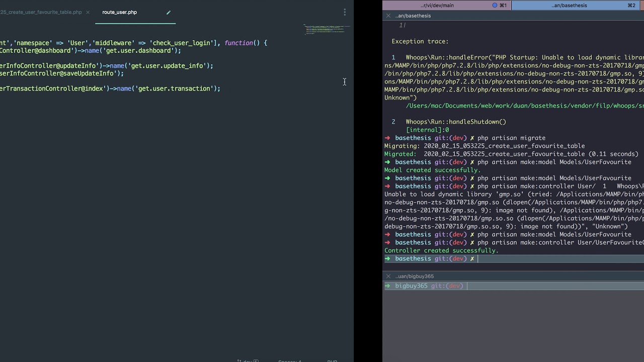Image resolution: width=644 pixels, height=362 pixels.
Task: Click the 'Migrated:' output line with 0.11 seconds
Action: 511,154
